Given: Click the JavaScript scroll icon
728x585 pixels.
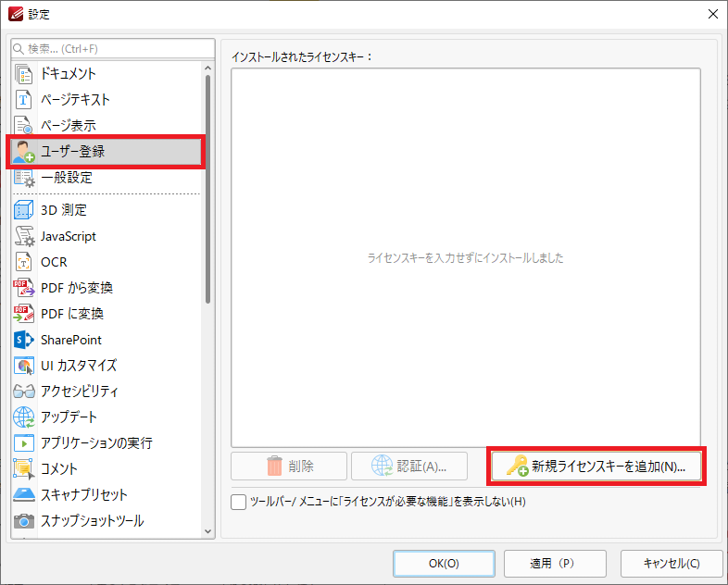Looking at the screenshot, I should click(24, 236).
